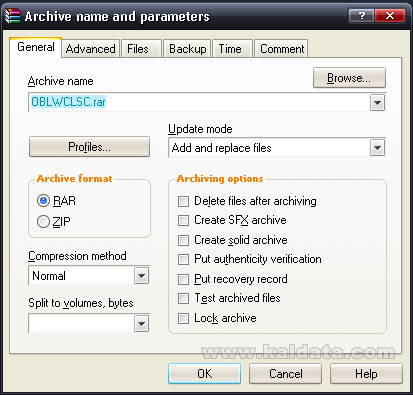Click the Compression method label
The width and height of the screenshot is (413, 395).
(77, 256)
